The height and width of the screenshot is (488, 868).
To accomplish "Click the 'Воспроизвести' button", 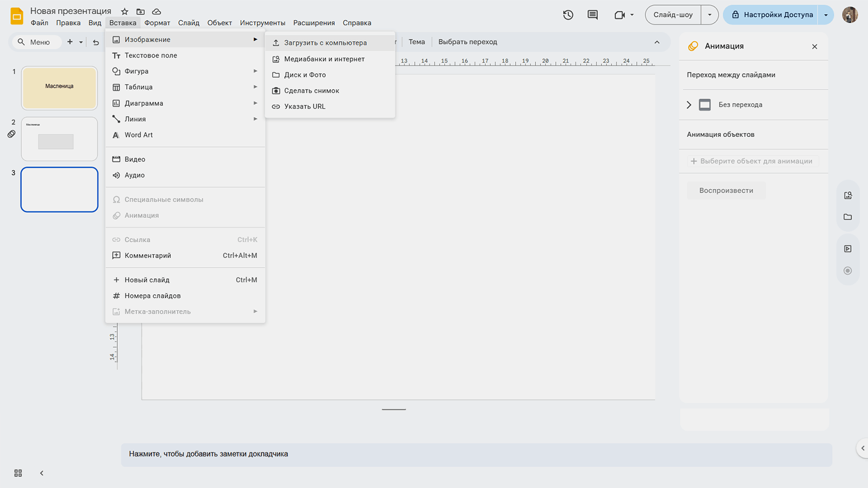I will coord(726,190).
